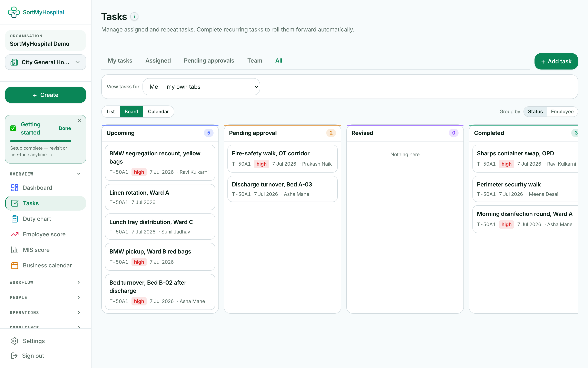
Task: Open Employee score page
Action: pos(46,234)
